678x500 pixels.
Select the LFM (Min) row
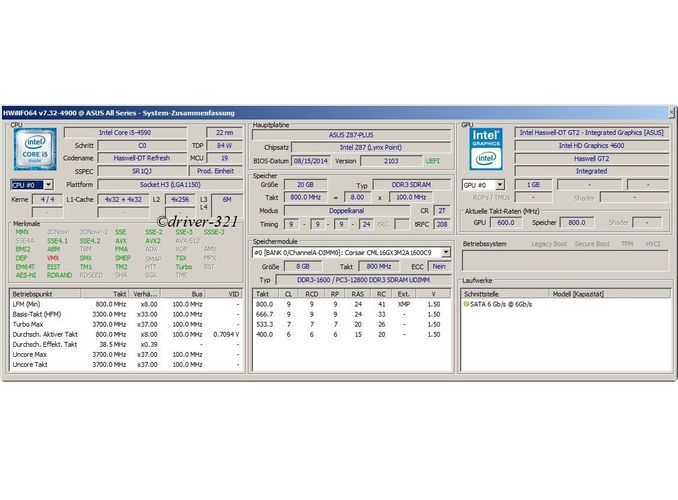[x=126, y=304]
